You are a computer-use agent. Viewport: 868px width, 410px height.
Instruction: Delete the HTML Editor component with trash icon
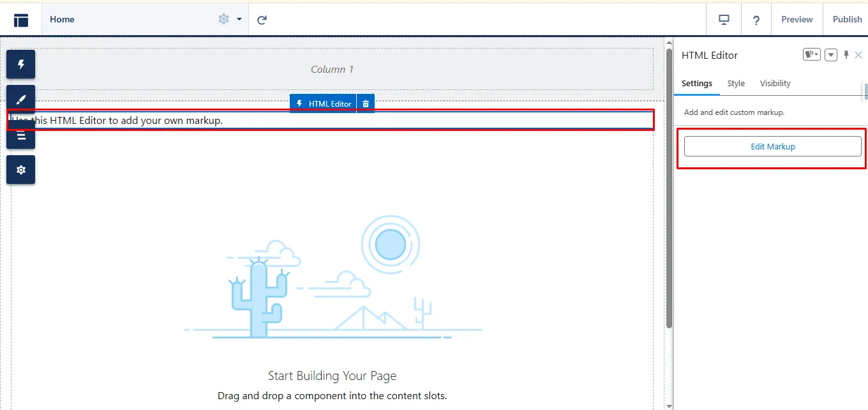coord(366,103)
